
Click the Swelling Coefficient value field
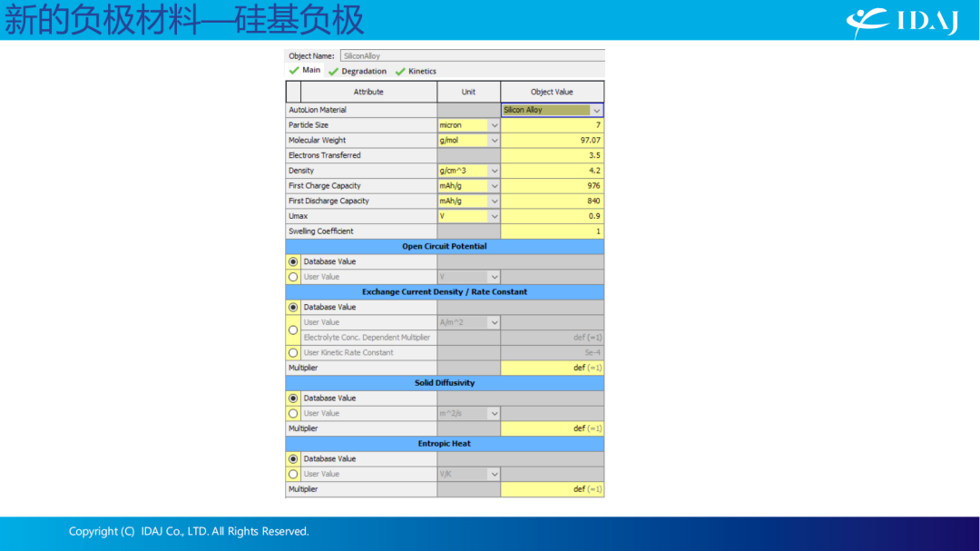(552, 231)
